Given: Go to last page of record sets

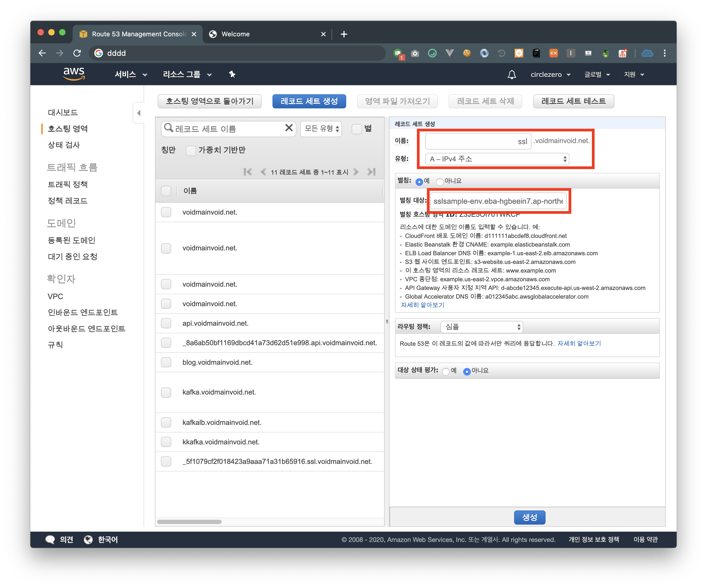Looking at the screenshot, I should (x=371, y=172).
